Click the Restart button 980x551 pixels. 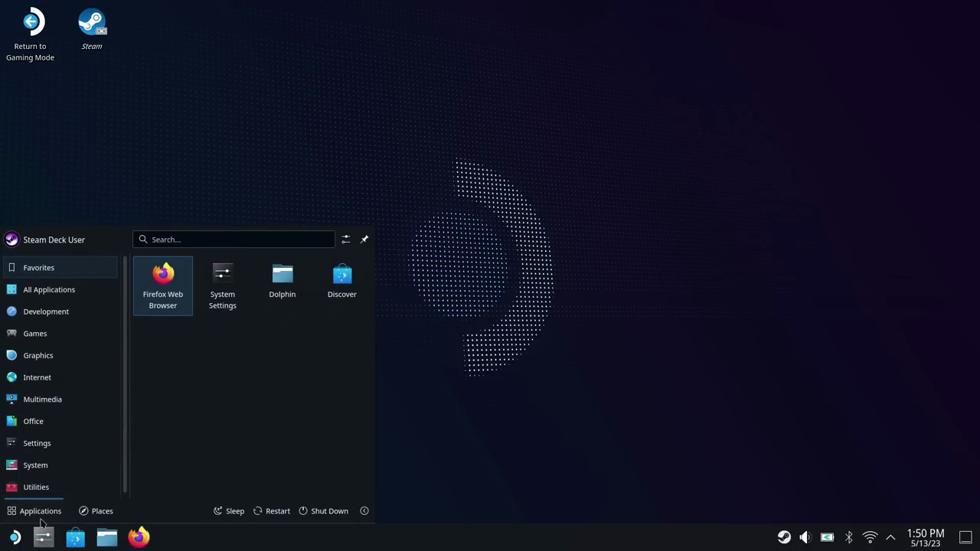pos(271,511)
